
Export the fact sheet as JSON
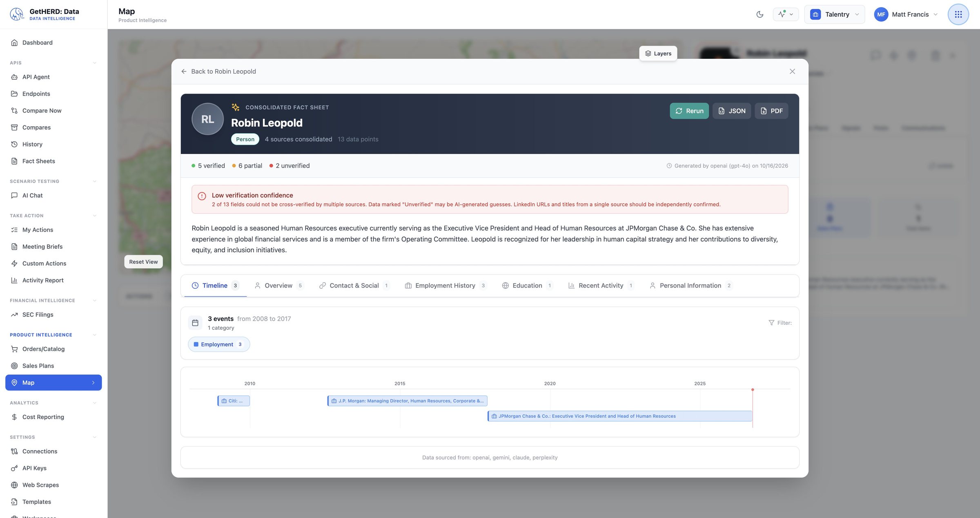(732, 111)
